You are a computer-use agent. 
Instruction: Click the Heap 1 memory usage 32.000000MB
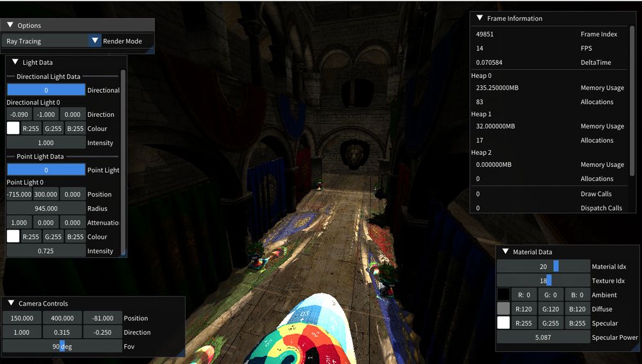(496, 126)
